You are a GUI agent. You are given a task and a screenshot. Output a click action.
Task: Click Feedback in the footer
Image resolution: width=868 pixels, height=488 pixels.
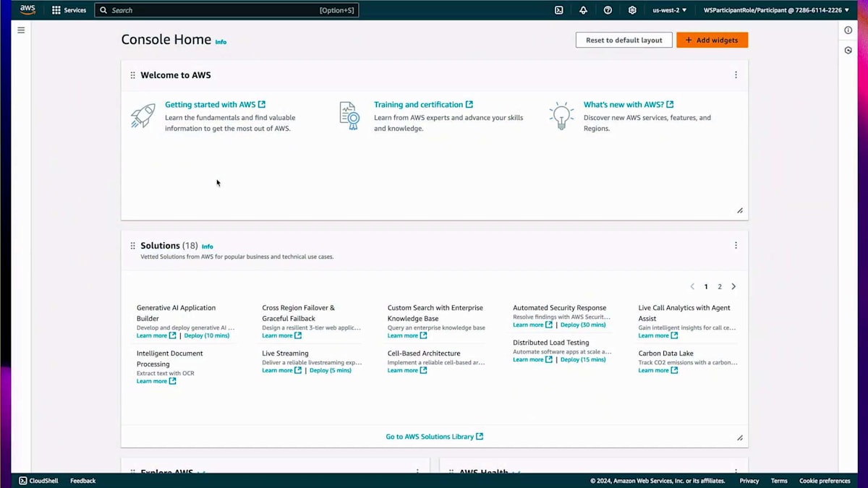click(83, 481)
